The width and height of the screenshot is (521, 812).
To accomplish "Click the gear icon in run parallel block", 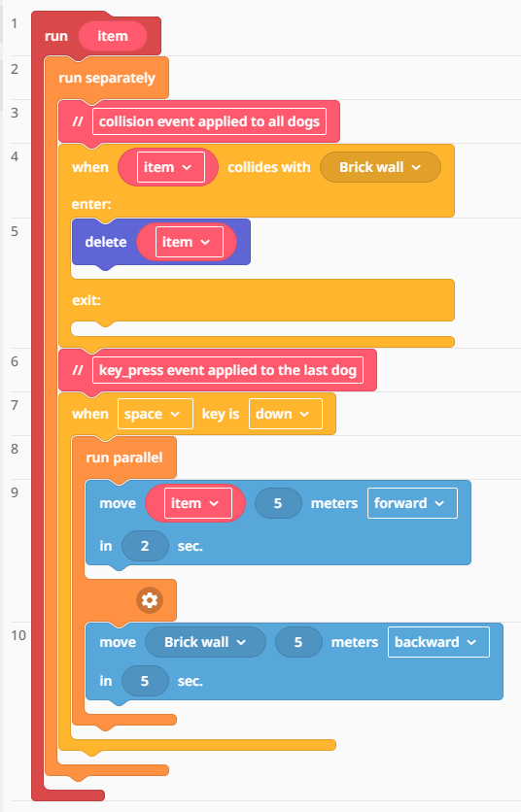I will (x=150, y=600).
